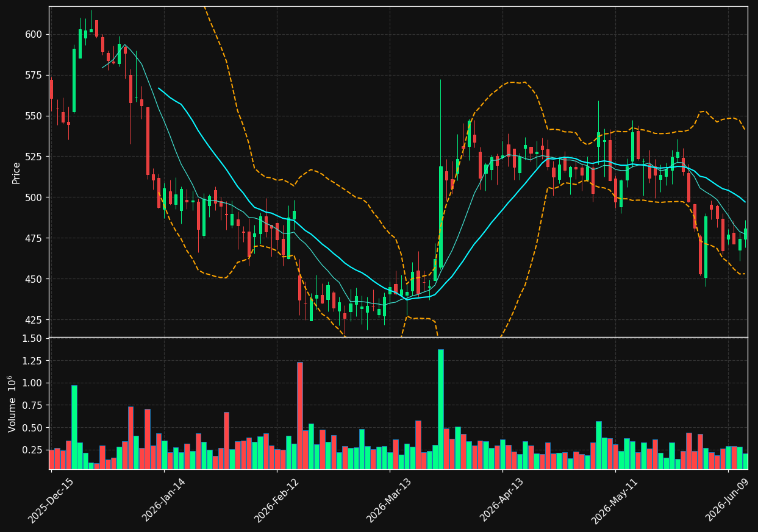Click the Volume axis title
This screenshot has height=532, width=758.
(12, 403)
